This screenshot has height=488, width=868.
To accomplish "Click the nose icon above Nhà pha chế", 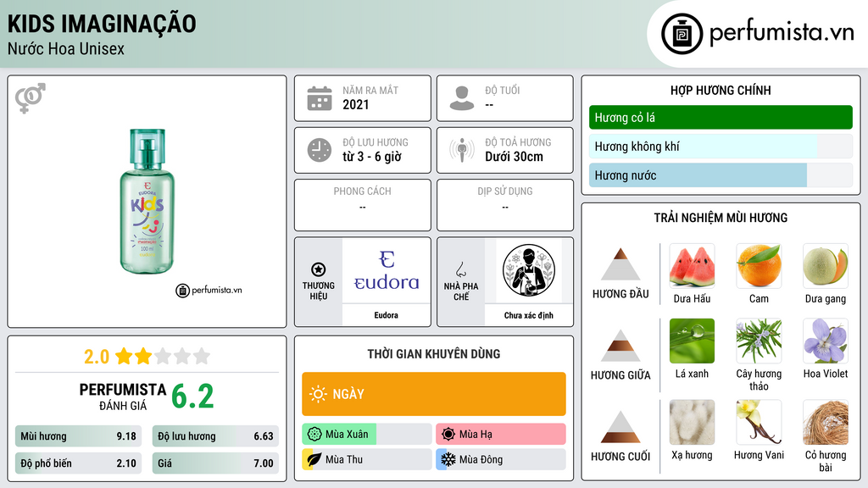I will pyautogui.click(x=460, y=270).
